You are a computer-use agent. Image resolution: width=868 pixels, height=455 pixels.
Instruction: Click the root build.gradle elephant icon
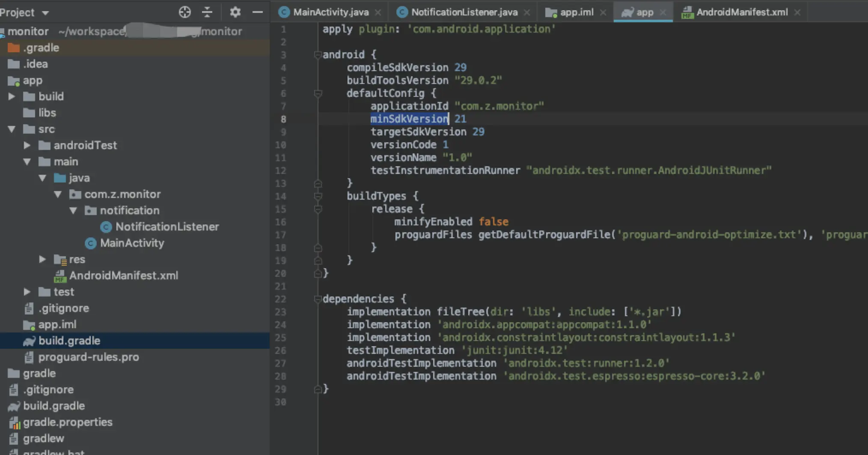tap(14, 406)
